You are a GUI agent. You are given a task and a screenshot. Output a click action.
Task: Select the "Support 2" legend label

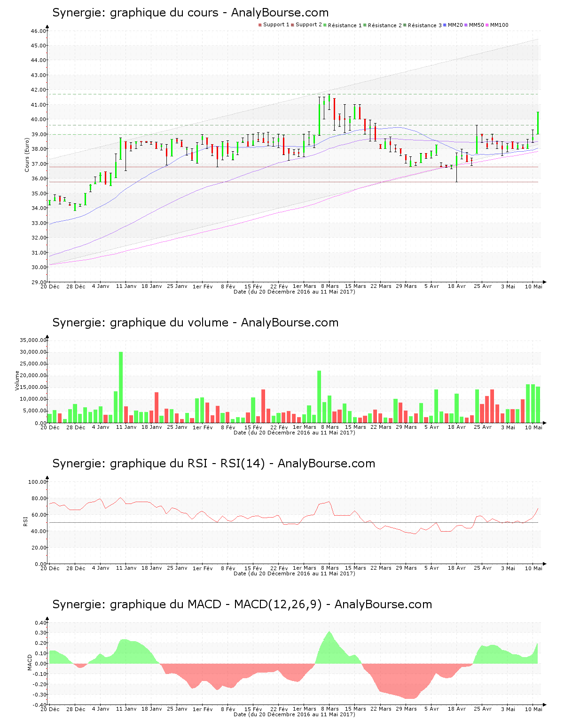(309, 25)
